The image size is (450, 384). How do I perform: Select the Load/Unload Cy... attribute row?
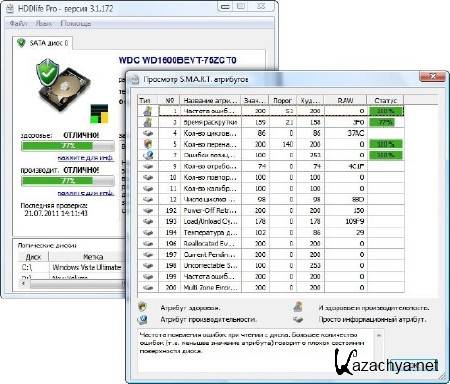pos(271,221)
